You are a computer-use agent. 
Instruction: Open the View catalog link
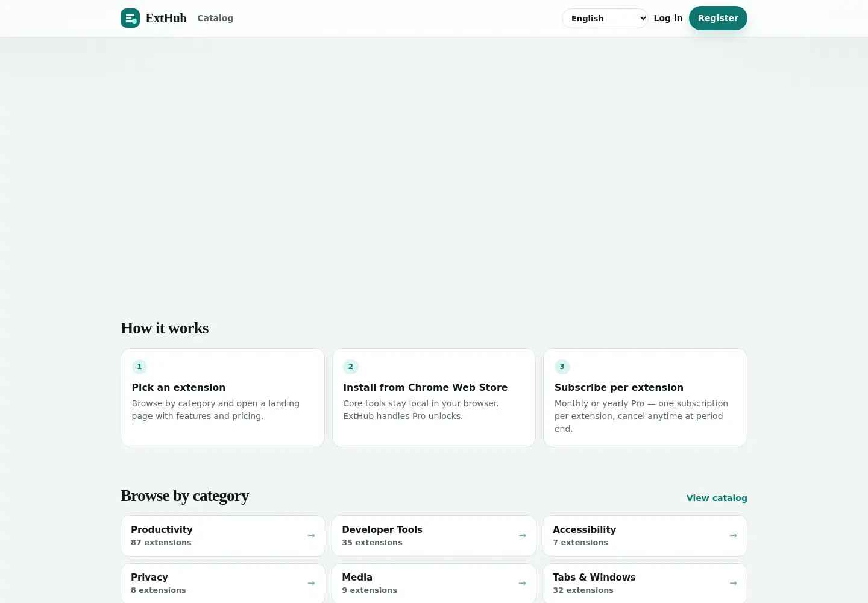click(x=717, y=498)
